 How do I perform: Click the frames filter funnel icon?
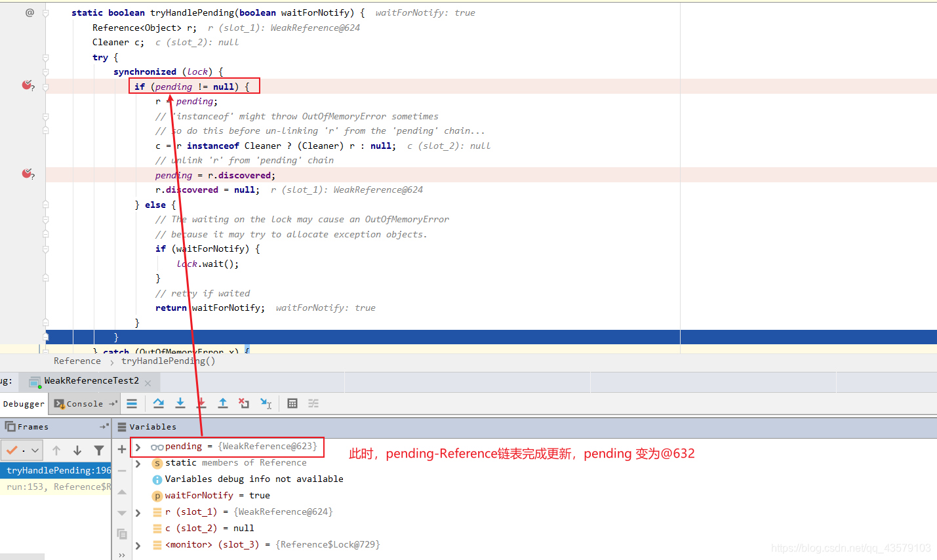click(99, 450)
